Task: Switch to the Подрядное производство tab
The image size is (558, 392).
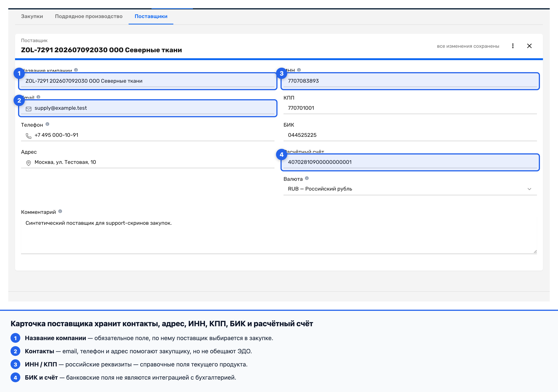Action: 89,16
